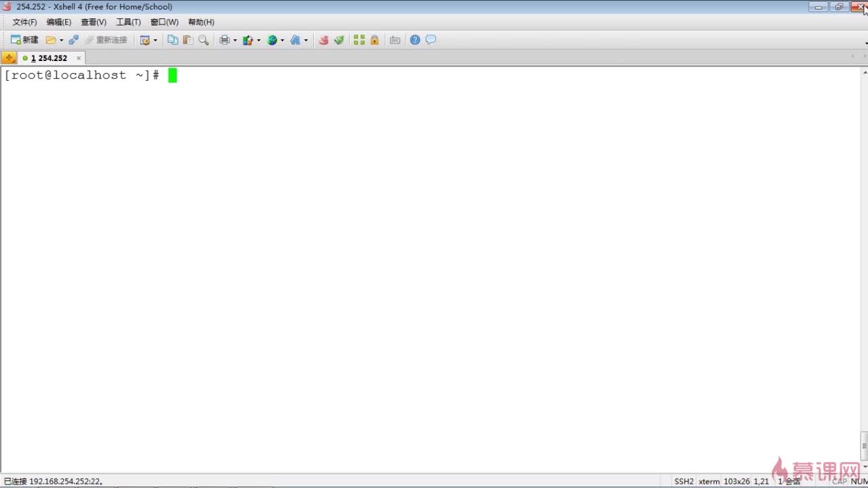Click the 重新连接 reconnect button

pyautogui.click(x=106, y=40)
